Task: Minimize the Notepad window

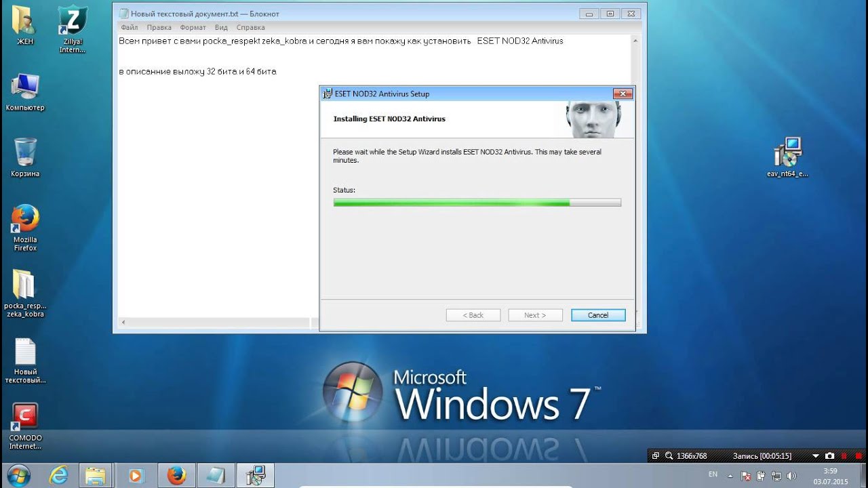Action: 589,13
